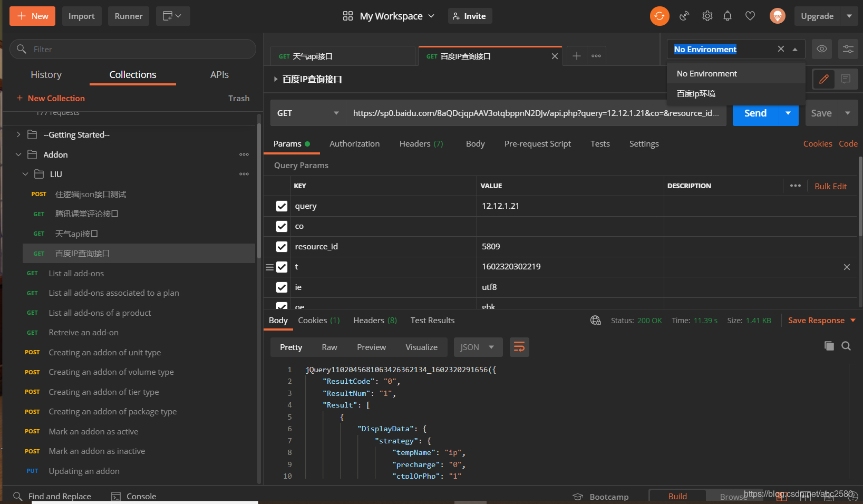Viewport: 863px width, 504px height.
Task: Open the Console panel
Action: (134, 496)
